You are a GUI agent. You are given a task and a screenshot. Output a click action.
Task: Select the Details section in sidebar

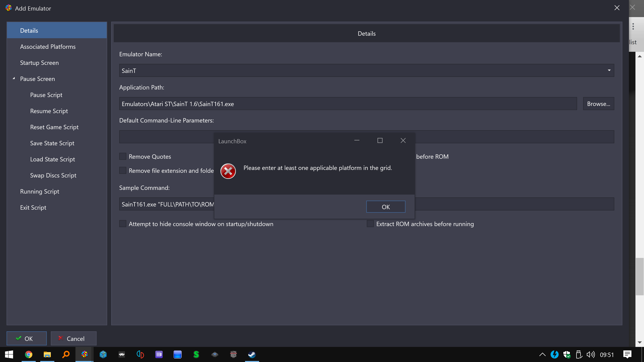point(57,30)
